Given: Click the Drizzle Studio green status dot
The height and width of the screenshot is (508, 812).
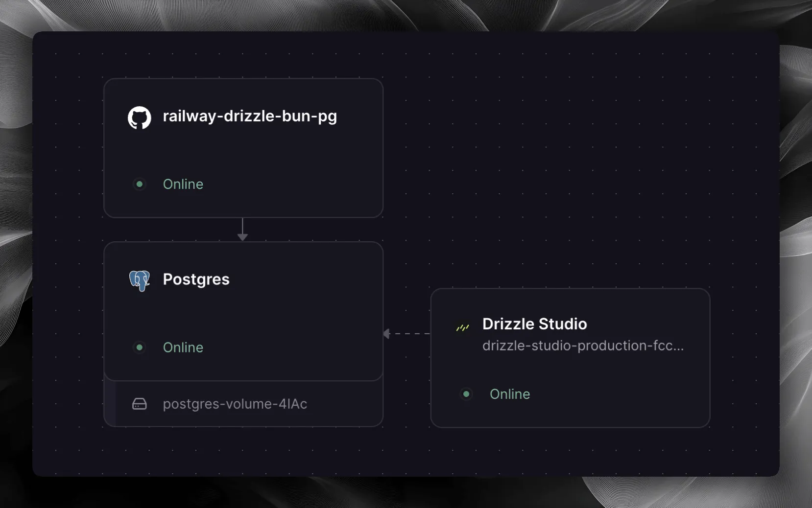Looking at the screenshot, I should 466,394.
